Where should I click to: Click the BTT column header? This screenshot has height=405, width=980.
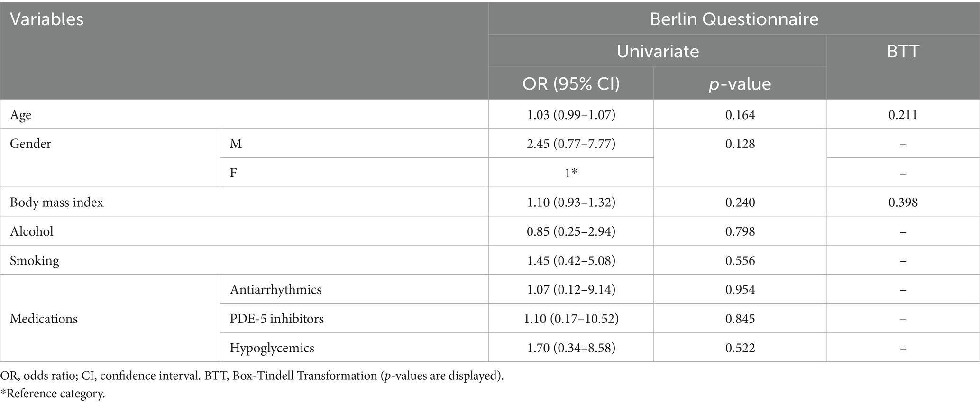pyautogui.click(x=903, y=51)
